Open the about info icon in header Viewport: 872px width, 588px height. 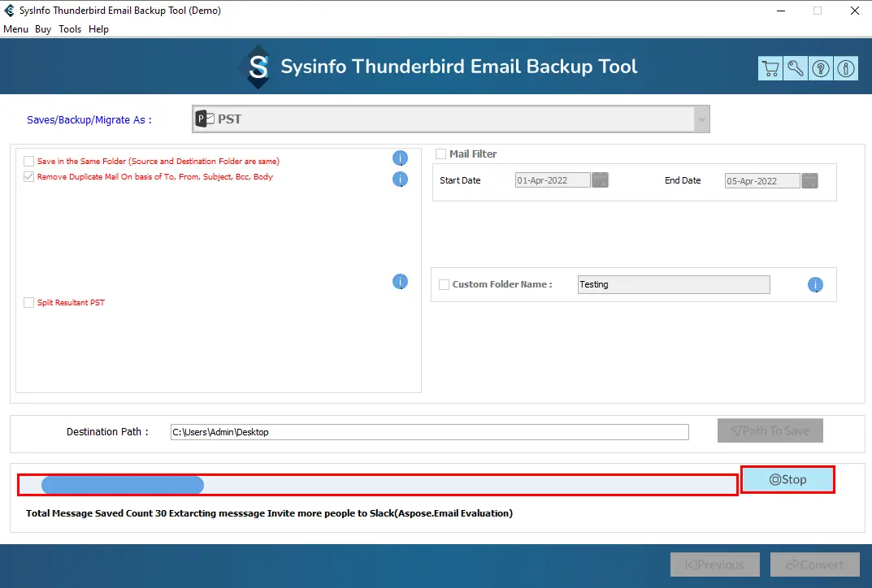pos(847,68)
